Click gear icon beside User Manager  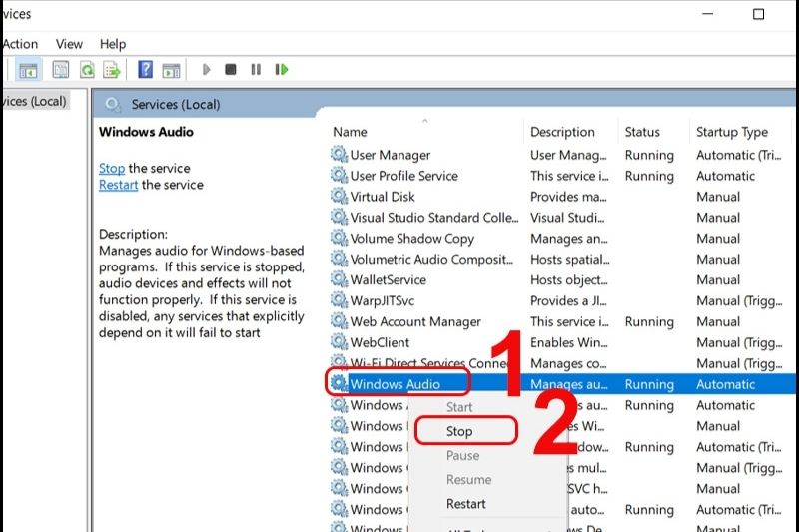pos(339,154)
